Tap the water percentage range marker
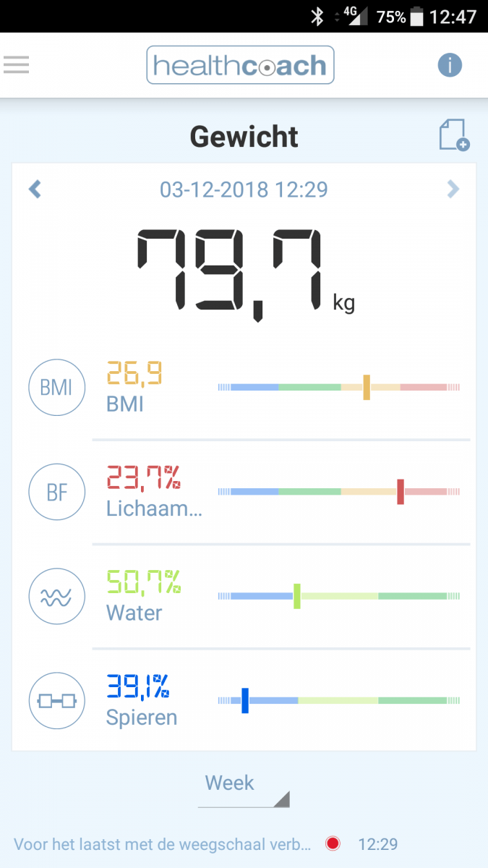Image resolution: width=488 pixels, height=868 pixels. click(x=297, y=596)
